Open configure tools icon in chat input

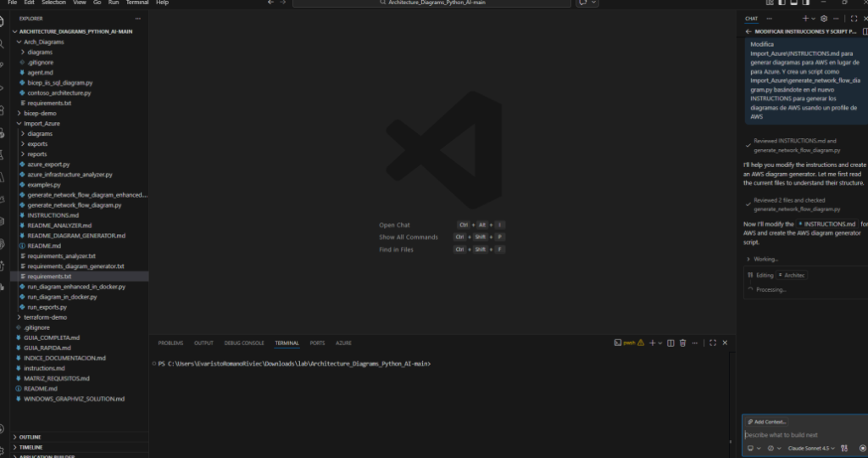click(844, 448)
